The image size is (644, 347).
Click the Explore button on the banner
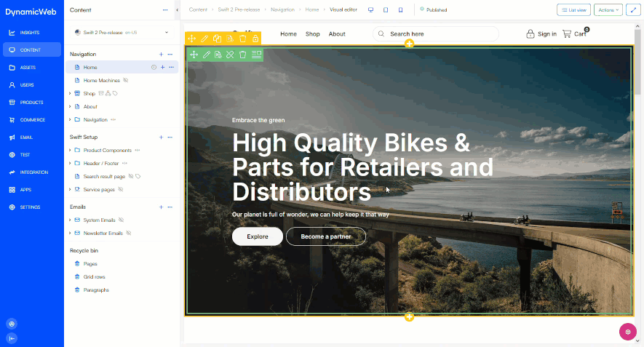tap(258, 236)
